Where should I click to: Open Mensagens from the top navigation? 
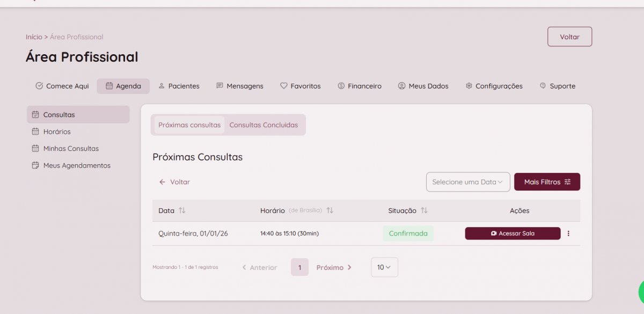pyautogui.click(x=239, y=86)
